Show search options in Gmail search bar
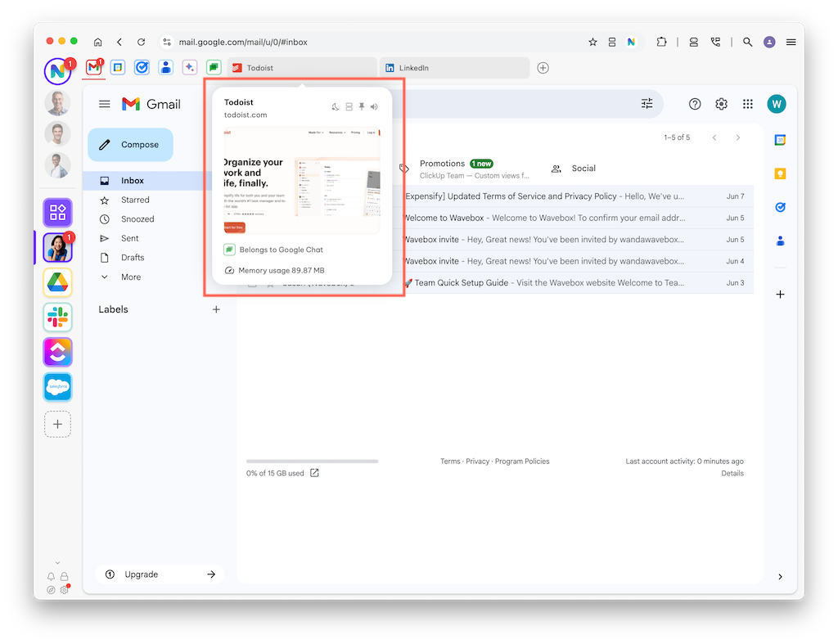 [x=647, y=104]
